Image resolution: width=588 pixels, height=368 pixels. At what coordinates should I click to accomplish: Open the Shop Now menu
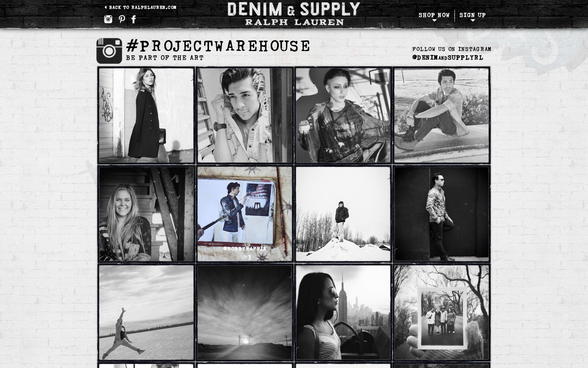[x=434, y=15]
